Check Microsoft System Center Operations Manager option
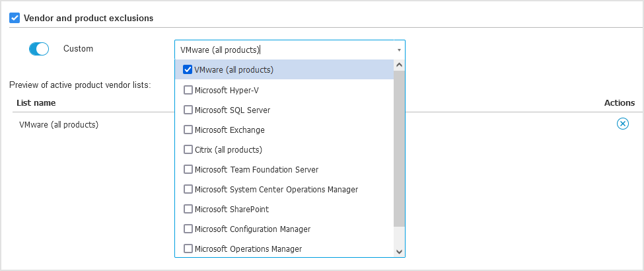This screenshot has width=644, height=271. [188, 189]
